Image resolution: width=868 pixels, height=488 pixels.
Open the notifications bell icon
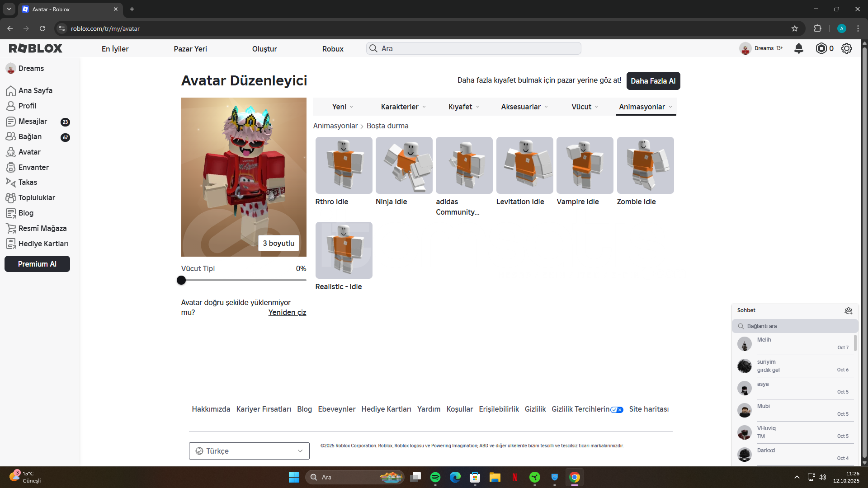[x=799, y=48]
